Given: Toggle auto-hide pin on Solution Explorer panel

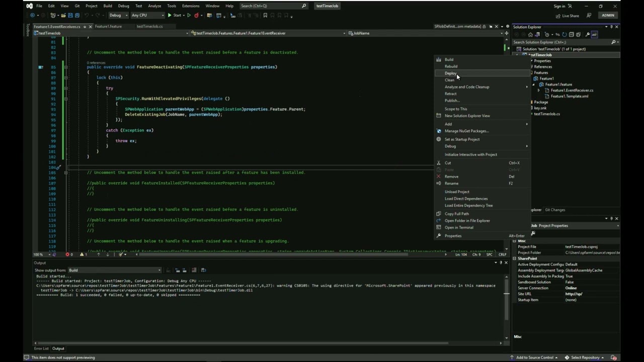Looking at the screenshot, I should pyautogui.click(x=611, y=27).
